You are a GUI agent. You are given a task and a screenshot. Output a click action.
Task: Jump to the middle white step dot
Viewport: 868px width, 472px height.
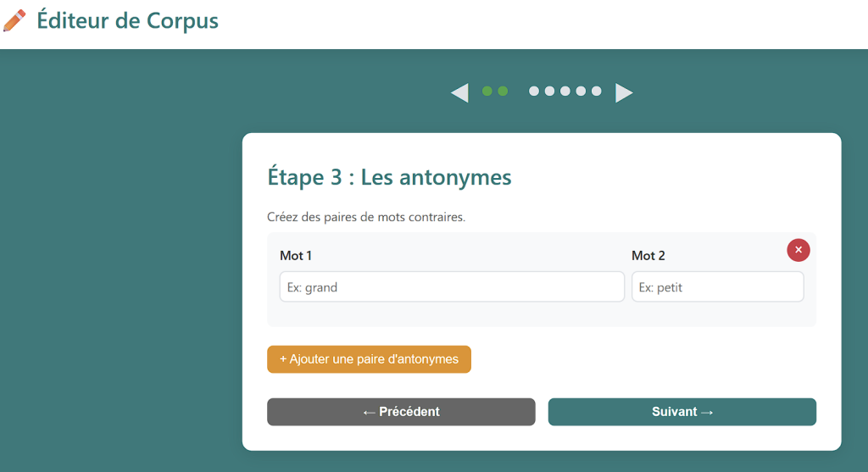tap(565, 92)
